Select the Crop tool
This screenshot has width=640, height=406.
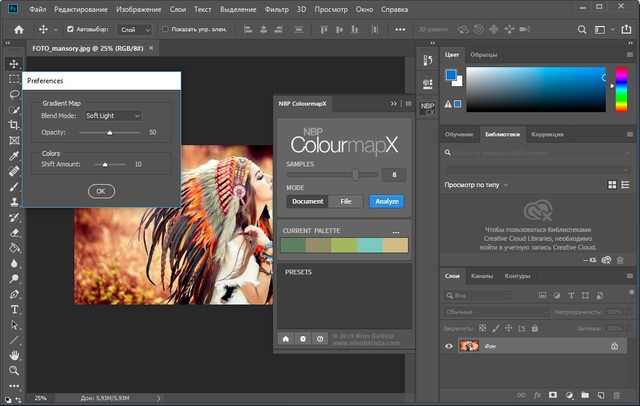click(x=15, y=125)
